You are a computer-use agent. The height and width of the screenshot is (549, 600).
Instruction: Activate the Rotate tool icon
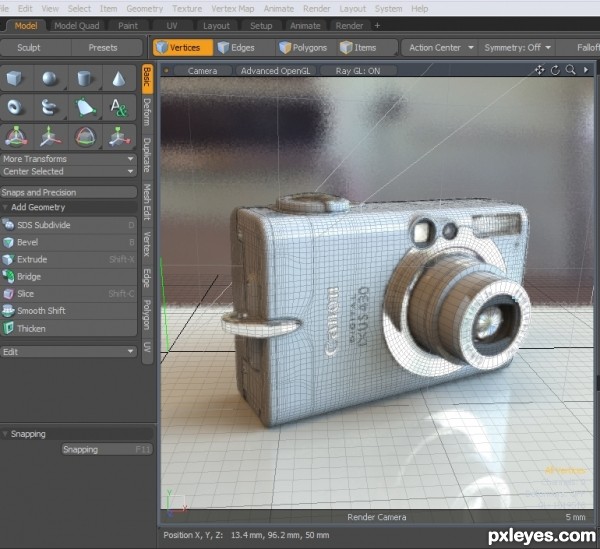[x=84, y=137]
